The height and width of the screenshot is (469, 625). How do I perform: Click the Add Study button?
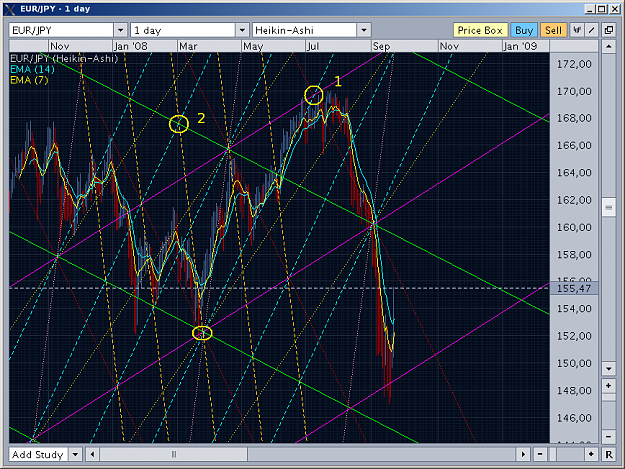[x=38, y=454]
